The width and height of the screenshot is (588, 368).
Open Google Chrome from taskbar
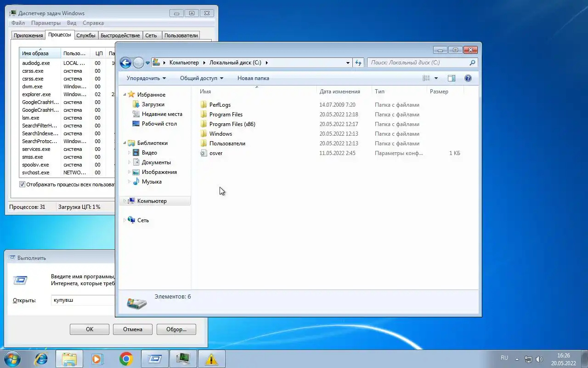pos(126,359)
